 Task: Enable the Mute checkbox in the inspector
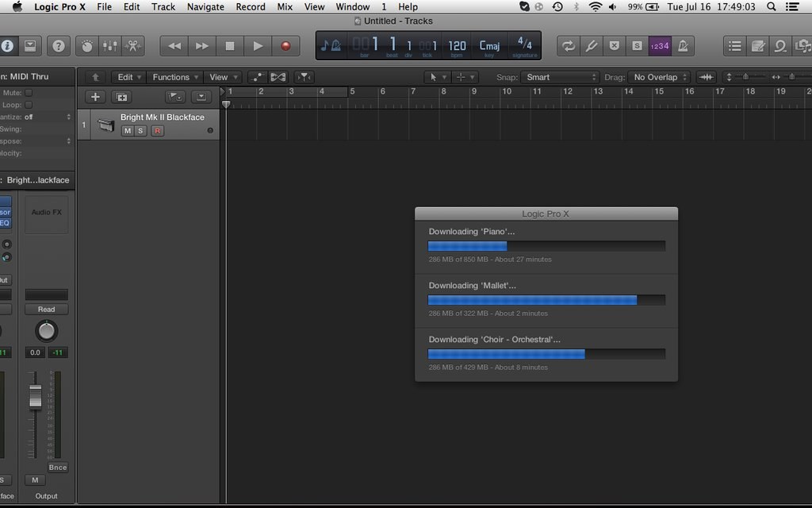(29, 93)
